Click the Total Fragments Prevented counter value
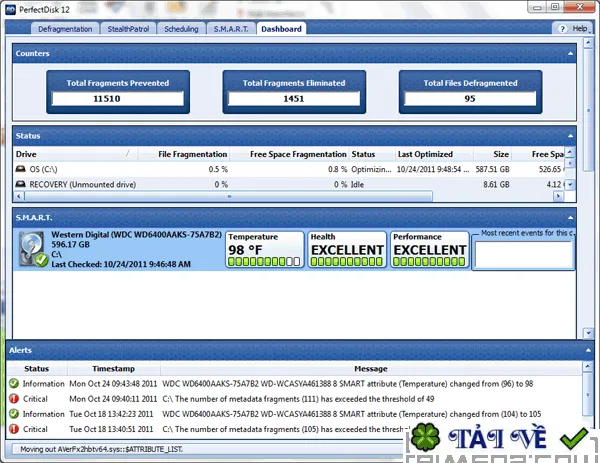This screenshot has height=463, width=600. pos(118,99)
